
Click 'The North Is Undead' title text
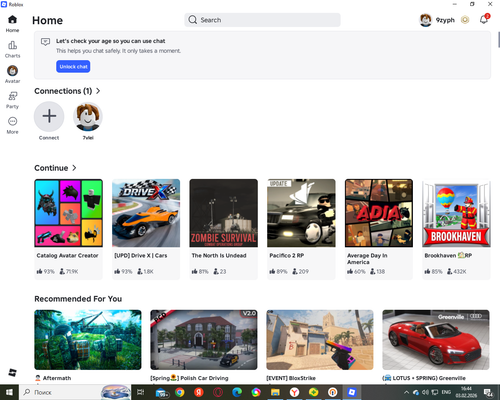219,255
